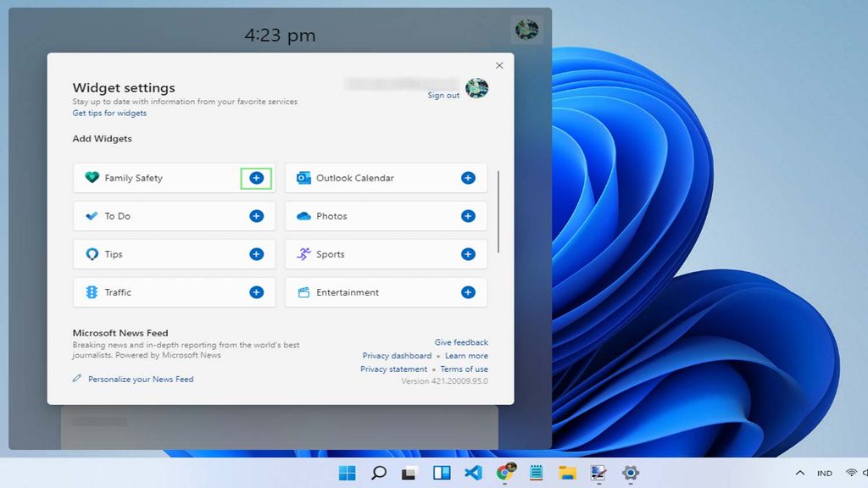Screen dimensions: 868x488
Task: Add the Traffic widget
Action: (256, 292)
